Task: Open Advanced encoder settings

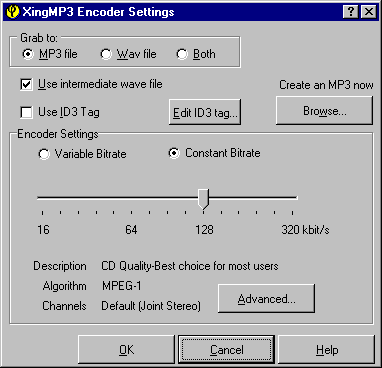Action: click(266, 298)
